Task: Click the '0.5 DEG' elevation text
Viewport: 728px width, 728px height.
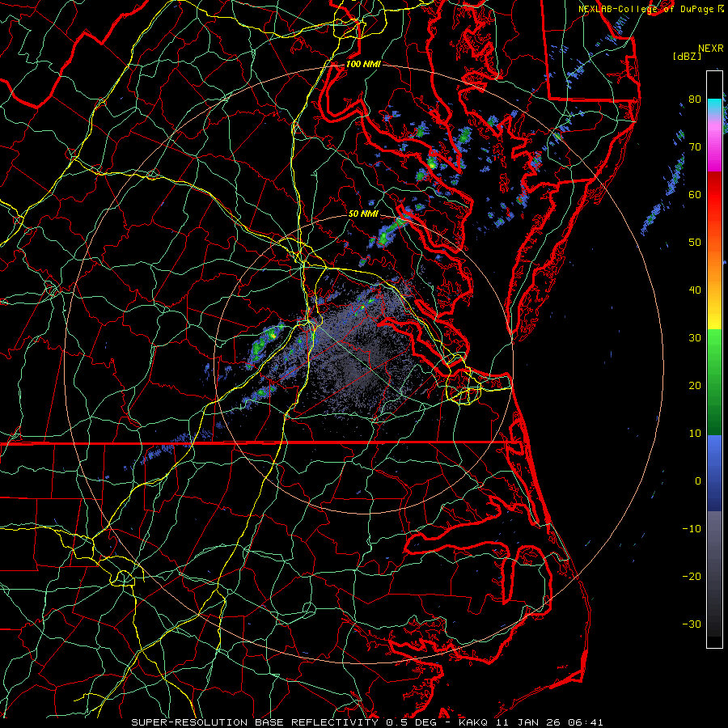Action: [x=411, y=722]
